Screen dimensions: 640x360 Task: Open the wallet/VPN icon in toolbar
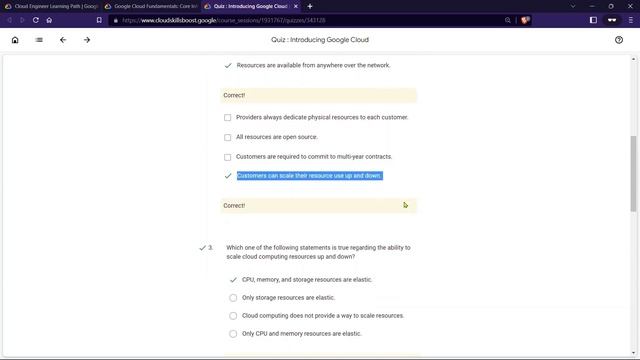pos(611,20)
